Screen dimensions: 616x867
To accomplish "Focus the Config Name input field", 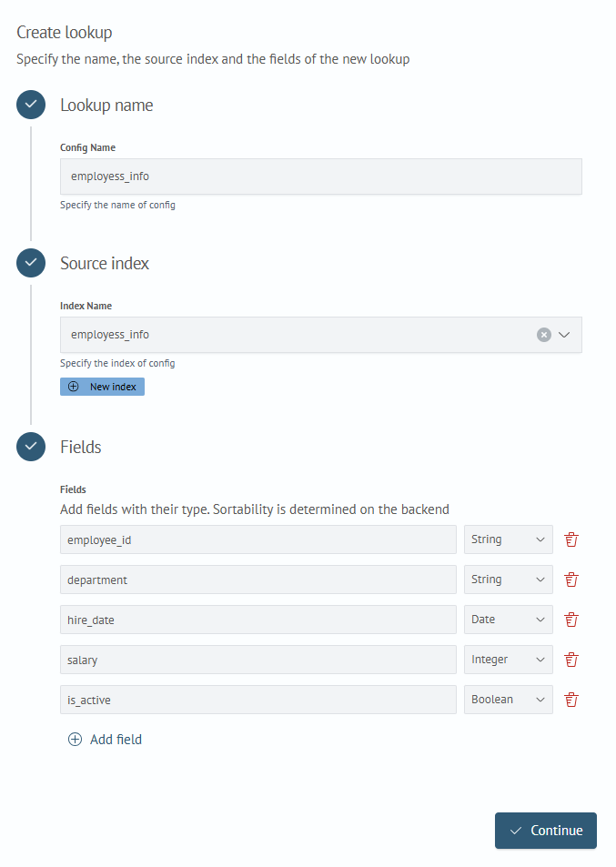I will (320, 176).
